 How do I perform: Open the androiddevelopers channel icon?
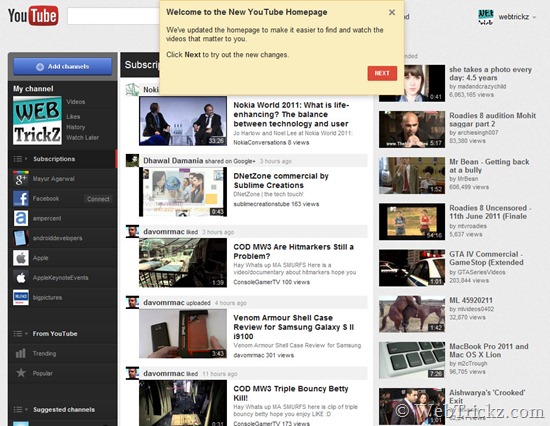tap(21, 238)
